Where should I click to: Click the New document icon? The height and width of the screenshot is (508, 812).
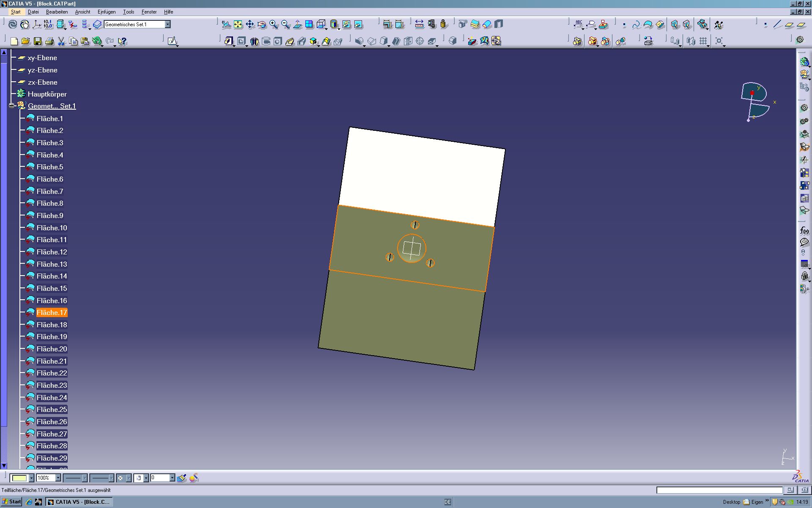(14, 41)
